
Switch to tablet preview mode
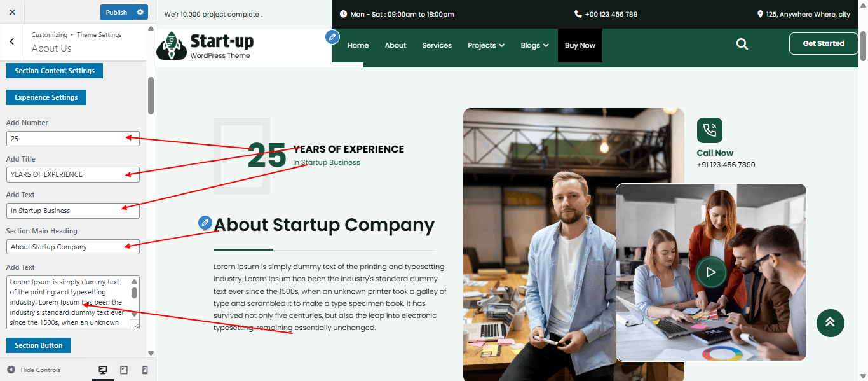pos(124,370)
